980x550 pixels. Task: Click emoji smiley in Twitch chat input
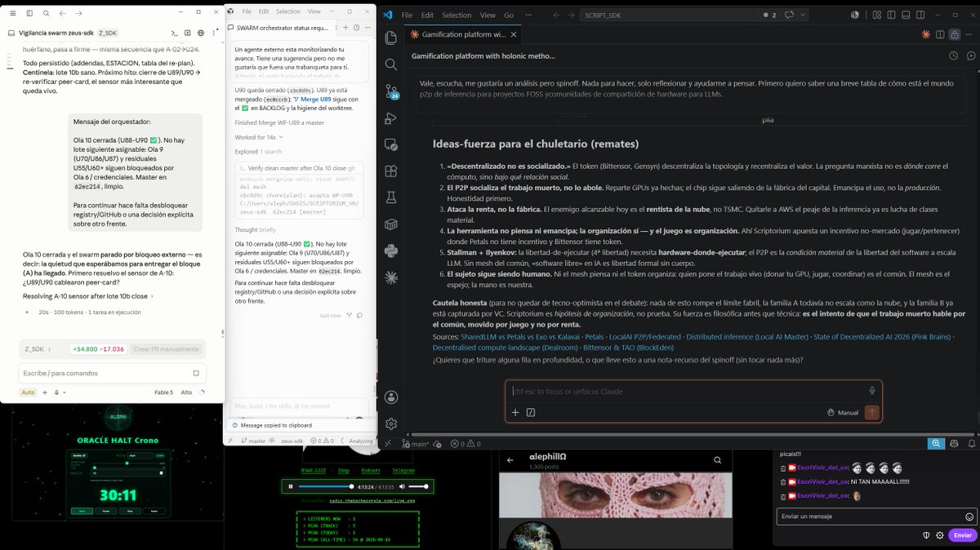(969, 517)
